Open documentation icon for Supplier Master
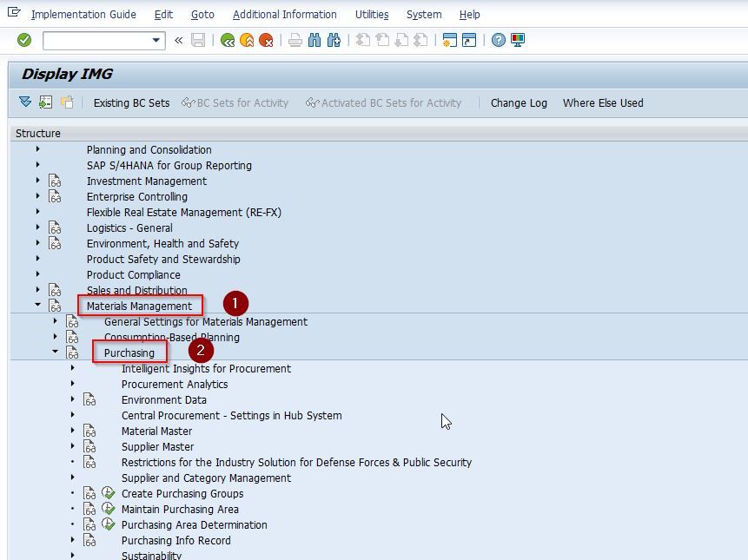Image resolution: width=748 pixels, height=560 pixels. (x=89, y=446)
